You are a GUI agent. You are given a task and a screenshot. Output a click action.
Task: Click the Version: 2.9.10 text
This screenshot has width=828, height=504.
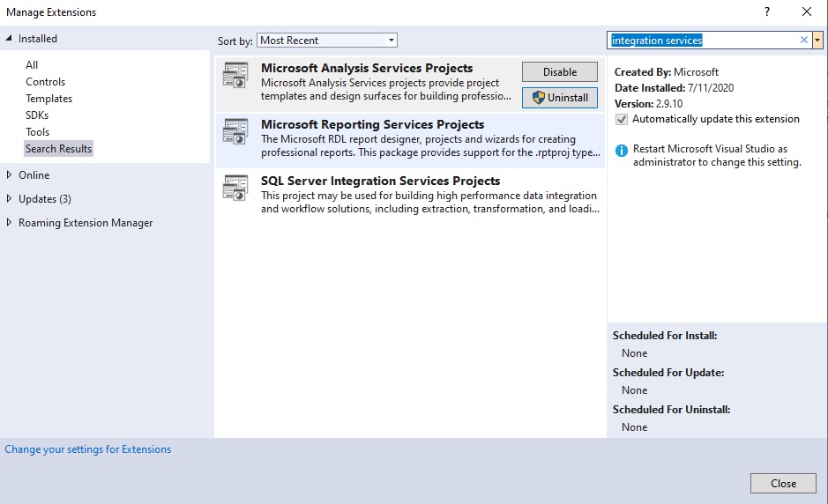tap(648, 103)
